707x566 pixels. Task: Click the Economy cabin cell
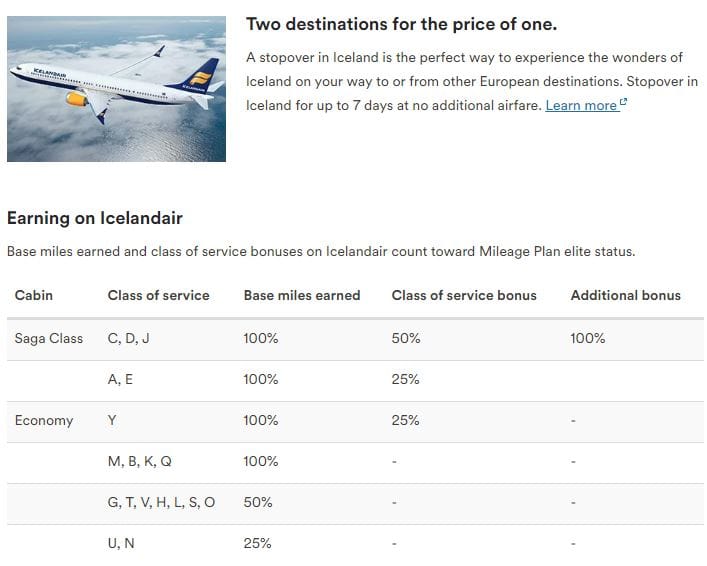44,420
